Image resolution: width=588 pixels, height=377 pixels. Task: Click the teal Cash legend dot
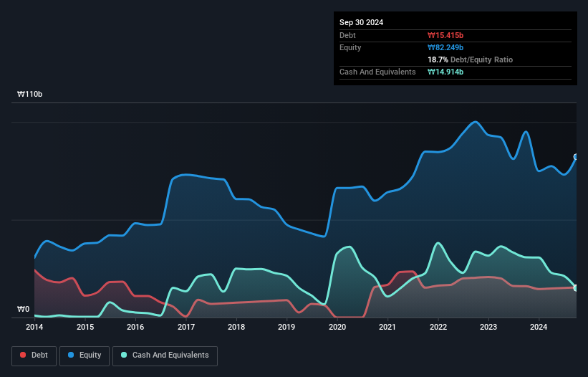click(124, 355)
